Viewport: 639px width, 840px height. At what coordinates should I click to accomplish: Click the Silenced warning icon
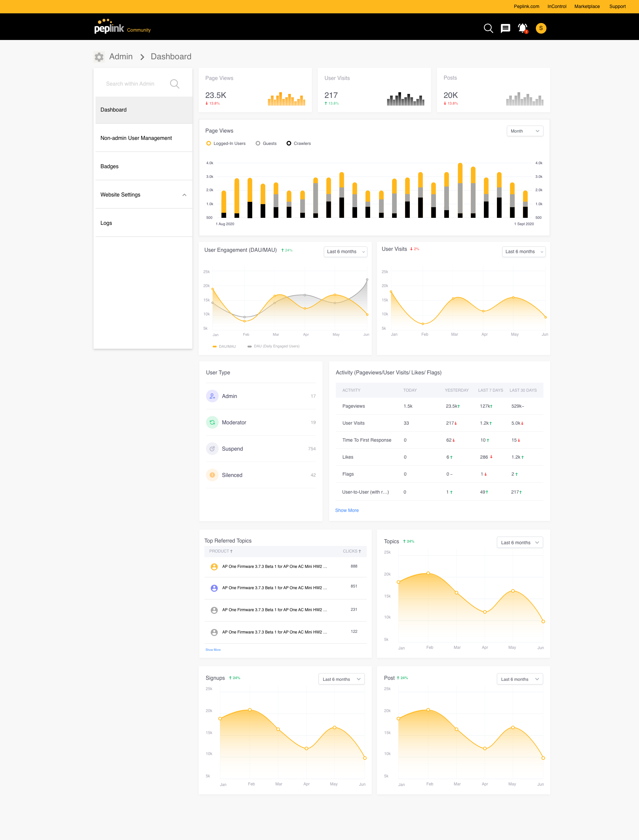[212, 475]
